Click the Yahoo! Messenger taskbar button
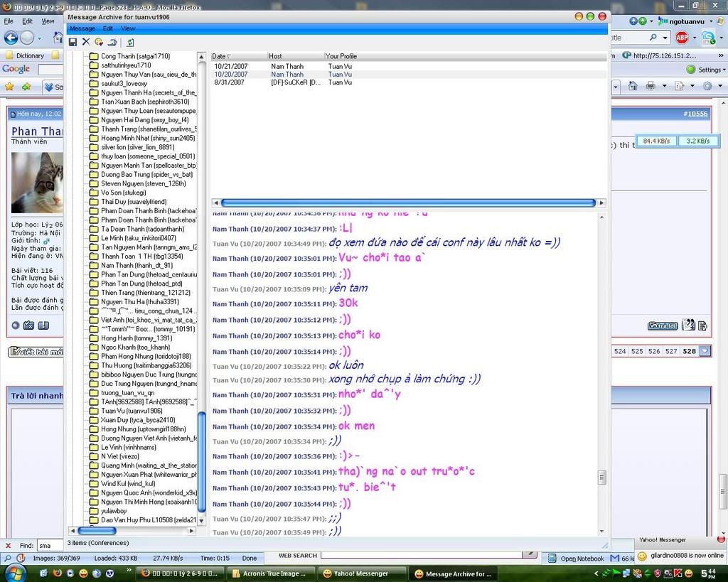Screen dimensions: 728x582 [360, 573]
